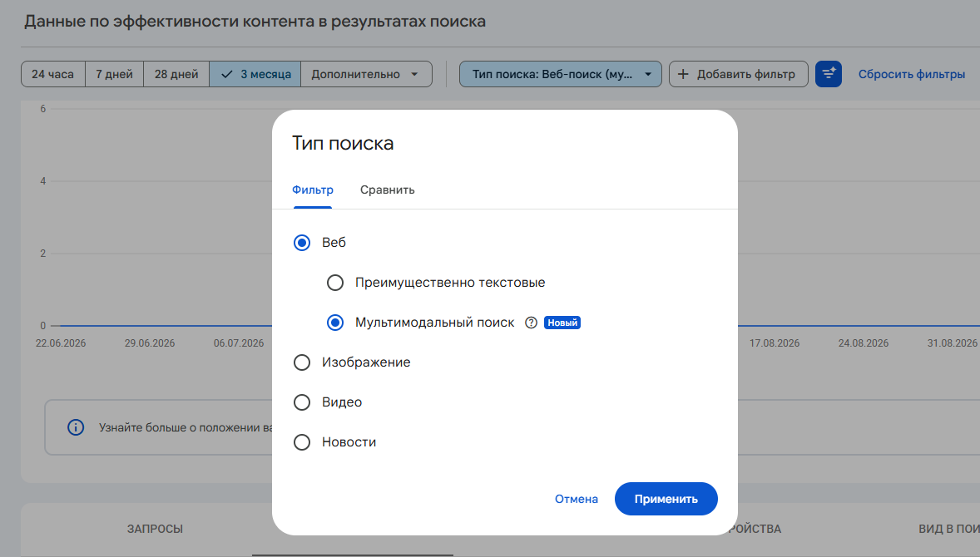The width and height of the screenshot is (980, 557).
Task: Click the Тип поиска dialog title
Action: [x=343, y=143]
